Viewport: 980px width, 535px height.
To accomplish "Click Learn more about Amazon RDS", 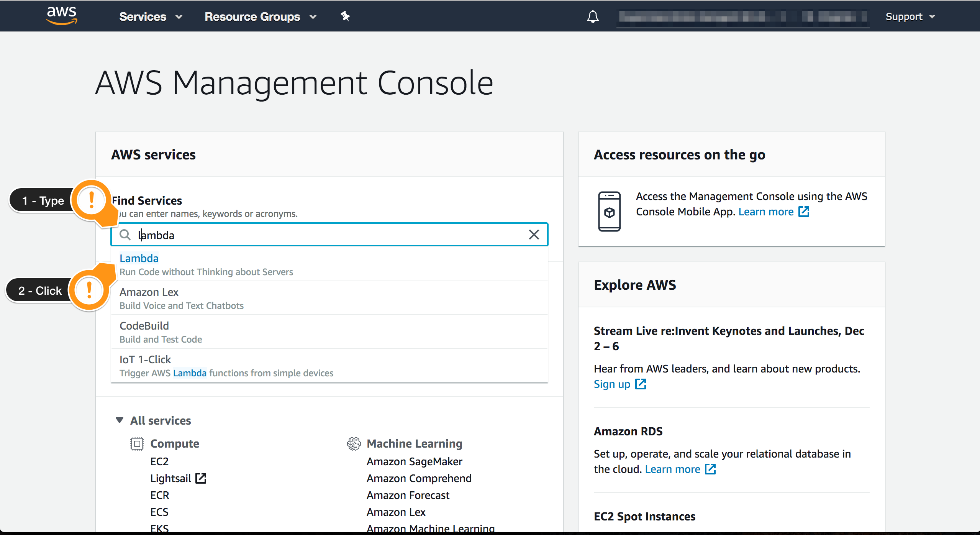I will pos(672,469).
